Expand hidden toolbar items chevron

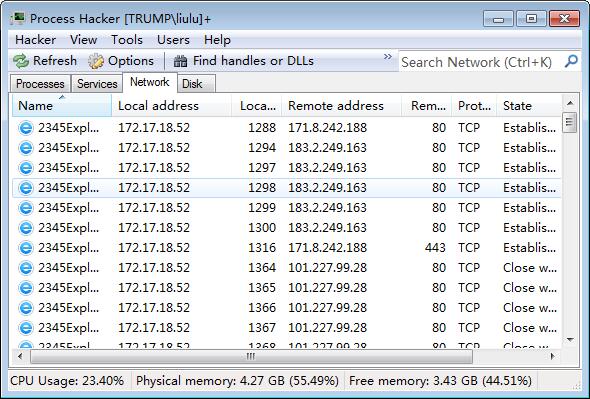388,57
